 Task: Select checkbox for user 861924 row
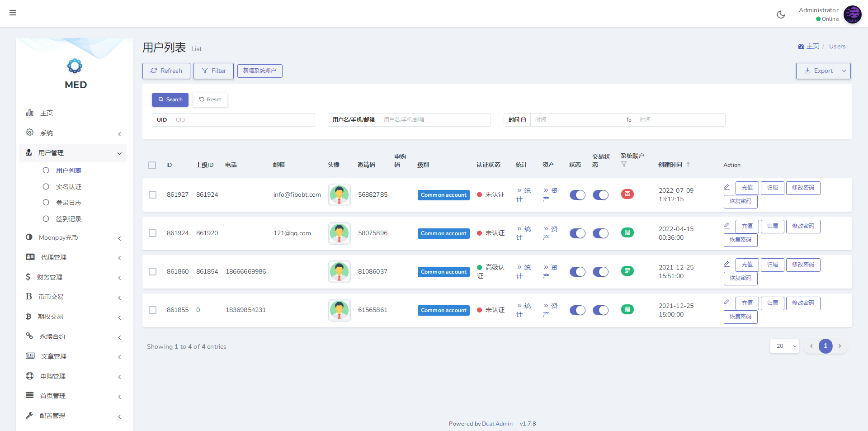coord(153,233)
